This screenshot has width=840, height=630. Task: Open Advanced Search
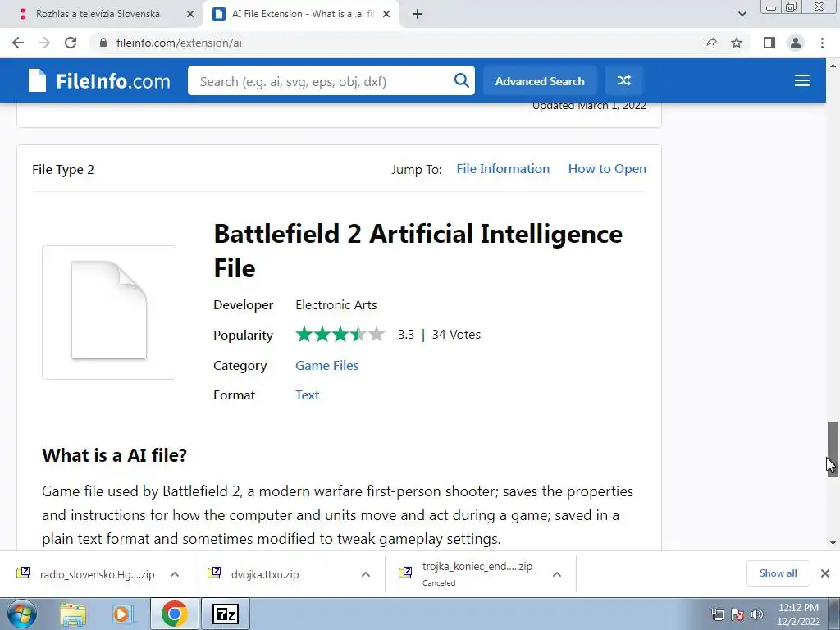tap(540, 81)
